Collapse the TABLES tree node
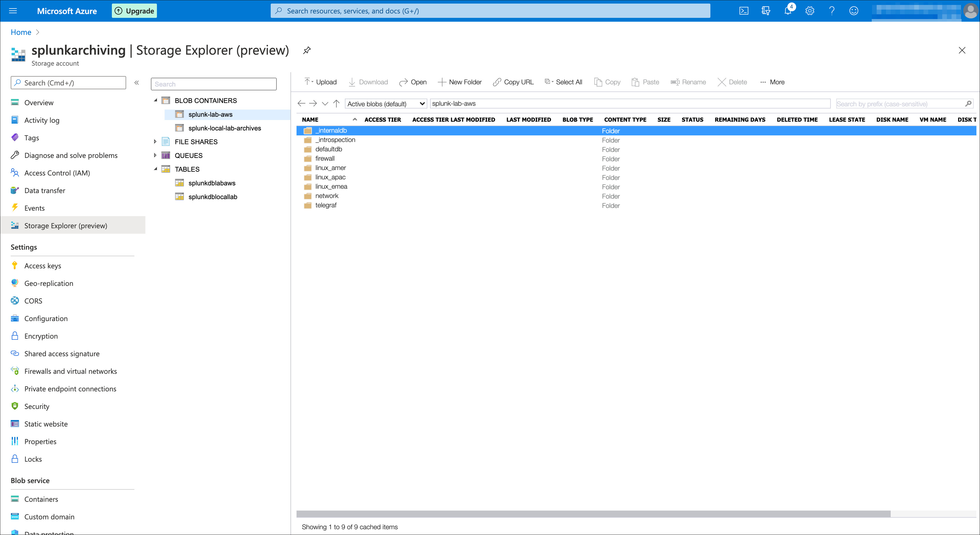 coord(155,169)
